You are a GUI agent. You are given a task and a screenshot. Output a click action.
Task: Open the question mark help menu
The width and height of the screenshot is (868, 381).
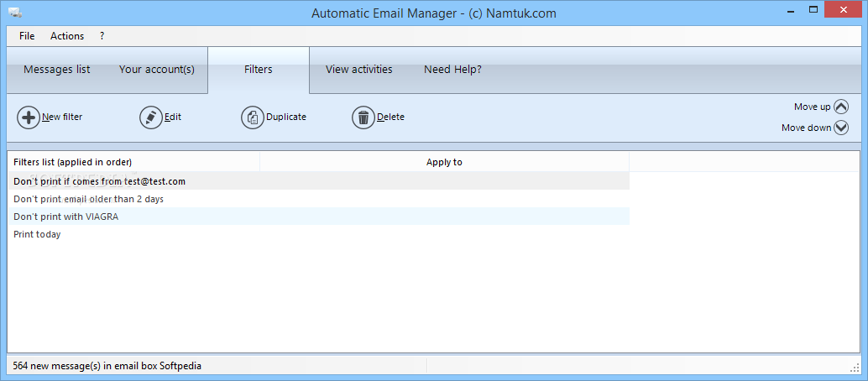click(102, 36)
